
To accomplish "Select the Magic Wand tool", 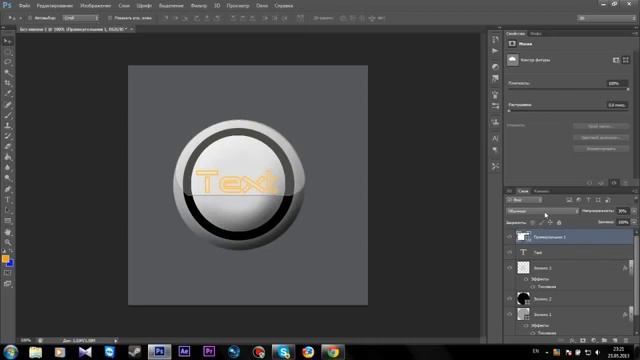I will tap(7, 73).
